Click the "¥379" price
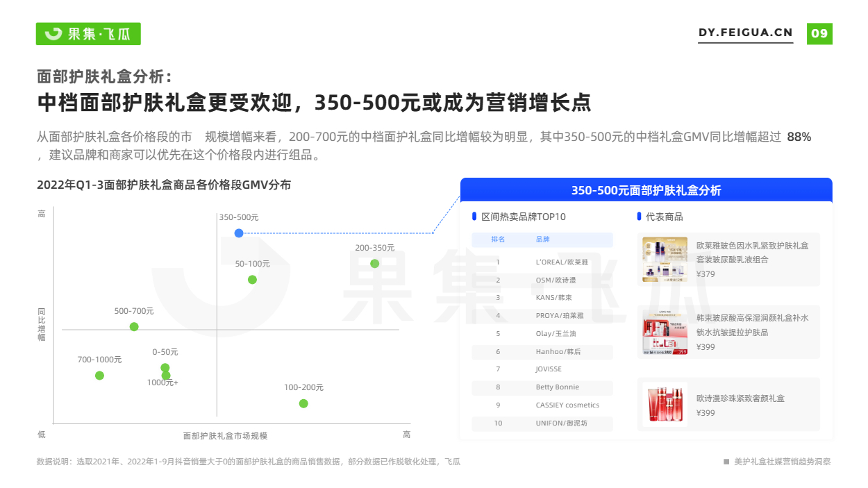Image resolution: width=868 pixels, height=488 pixels. click(x=706, y=274)
